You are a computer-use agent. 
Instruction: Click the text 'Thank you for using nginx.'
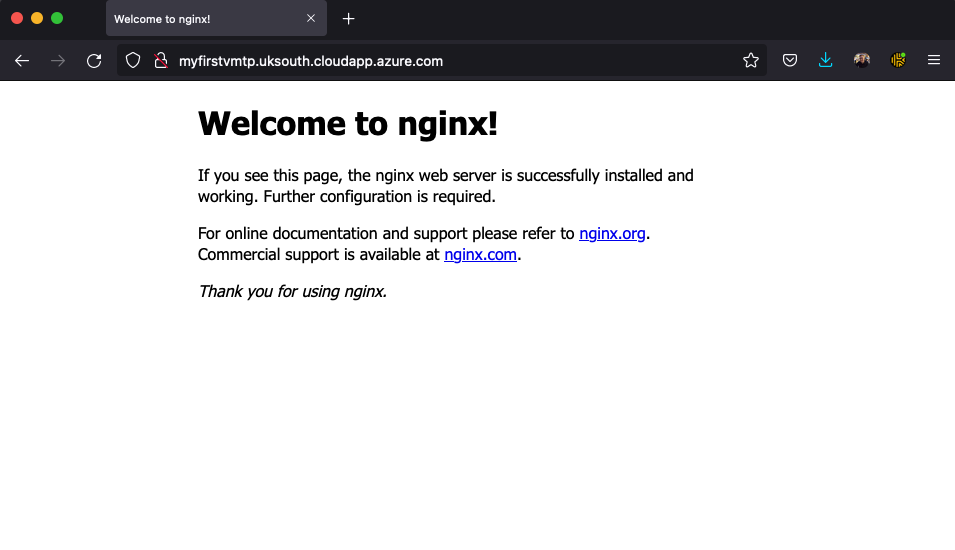(x=292, y=291)
